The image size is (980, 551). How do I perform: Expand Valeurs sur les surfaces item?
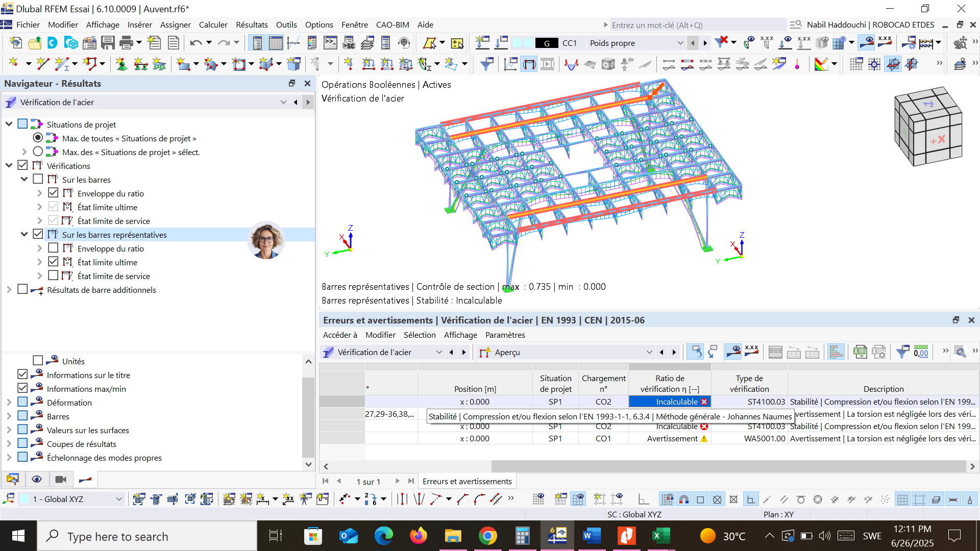point(9,430)
